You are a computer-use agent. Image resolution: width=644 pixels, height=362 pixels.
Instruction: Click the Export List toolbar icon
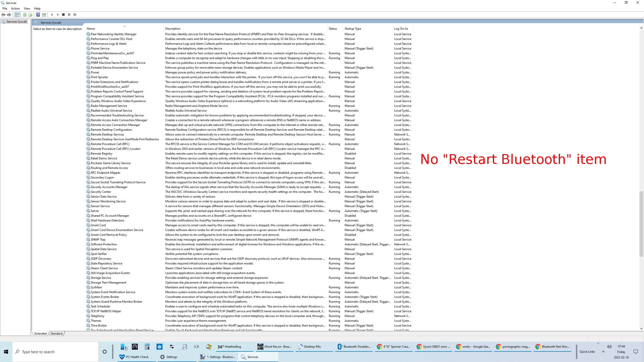30,15
